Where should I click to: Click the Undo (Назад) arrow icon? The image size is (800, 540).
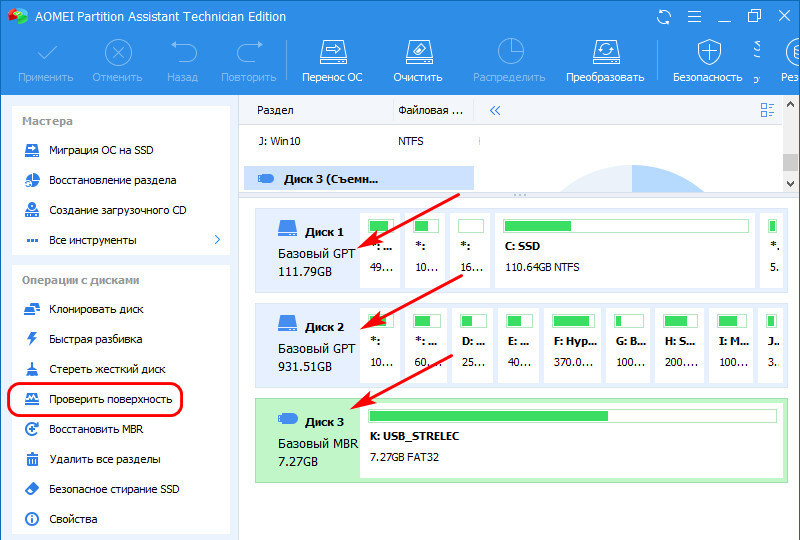(183, 52)
